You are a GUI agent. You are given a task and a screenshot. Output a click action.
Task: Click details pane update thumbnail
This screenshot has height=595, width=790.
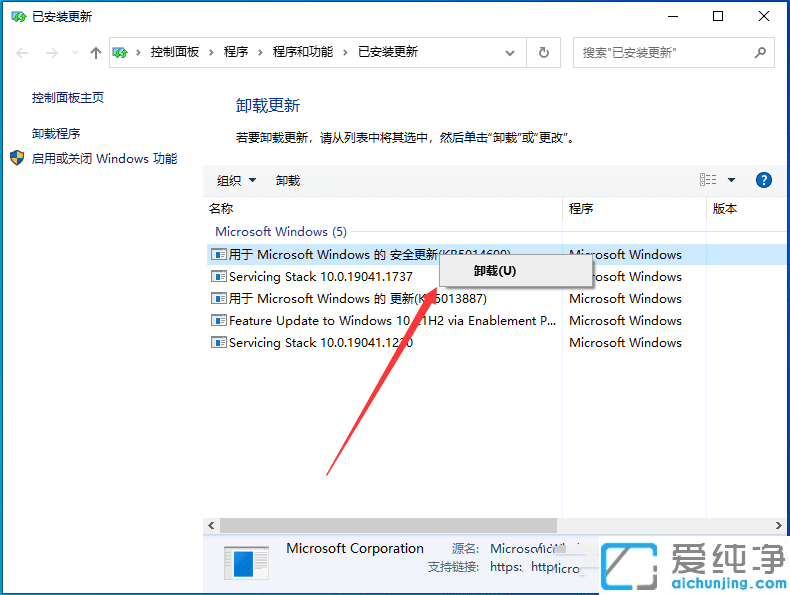coord(246,563)
